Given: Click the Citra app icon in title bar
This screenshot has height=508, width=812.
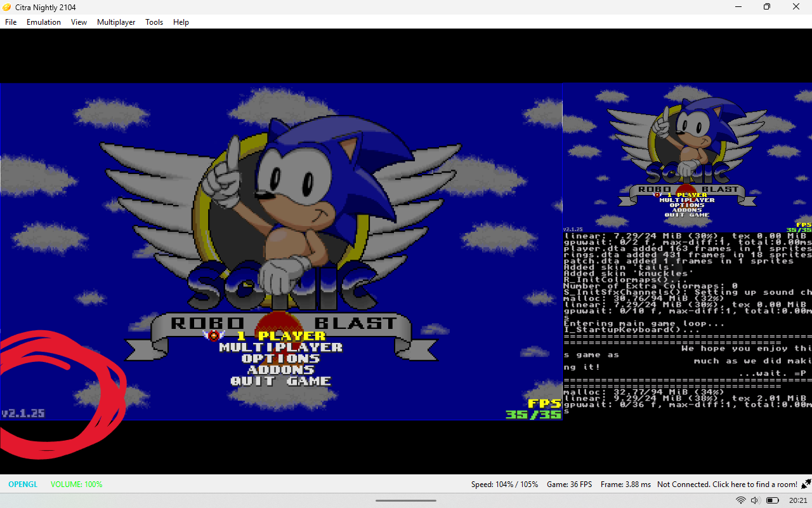Looking at the screenshot, I should coord(7,7).
